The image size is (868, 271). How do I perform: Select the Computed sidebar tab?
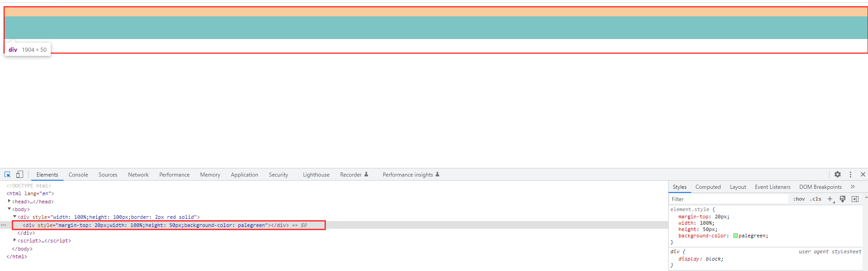pos(708,187)
